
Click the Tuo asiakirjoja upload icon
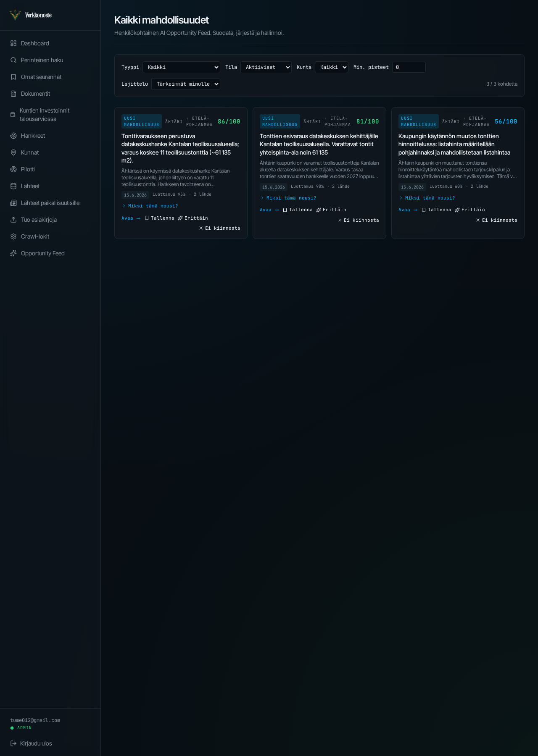click(x=13, y=220)
